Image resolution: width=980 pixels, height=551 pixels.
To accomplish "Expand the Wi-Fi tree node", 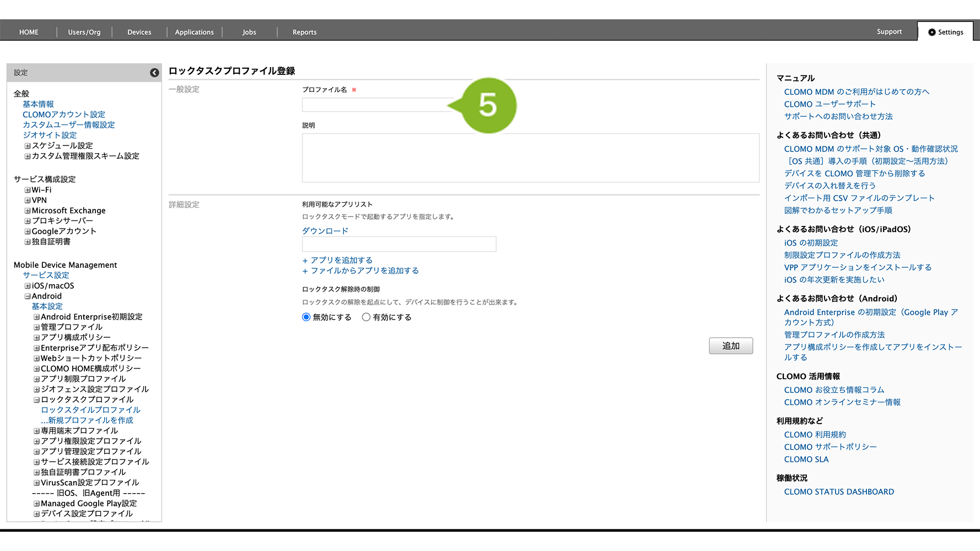I will (28, 190).
